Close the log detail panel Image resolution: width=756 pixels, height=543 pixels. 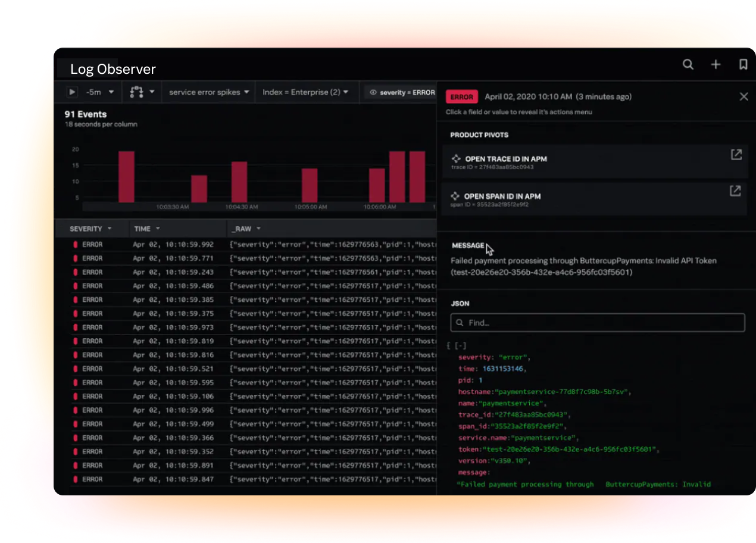coord(743,96)
